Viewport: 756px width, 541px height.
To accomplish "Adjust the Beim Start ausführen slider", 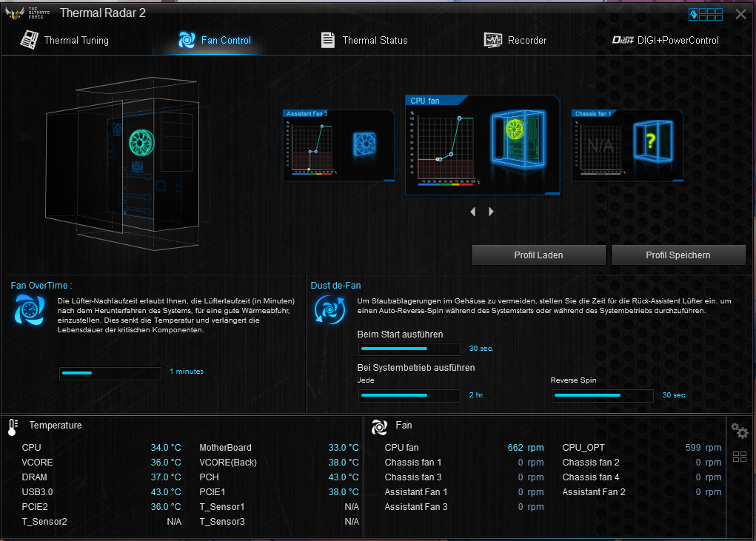I will (x=409, y=349).
